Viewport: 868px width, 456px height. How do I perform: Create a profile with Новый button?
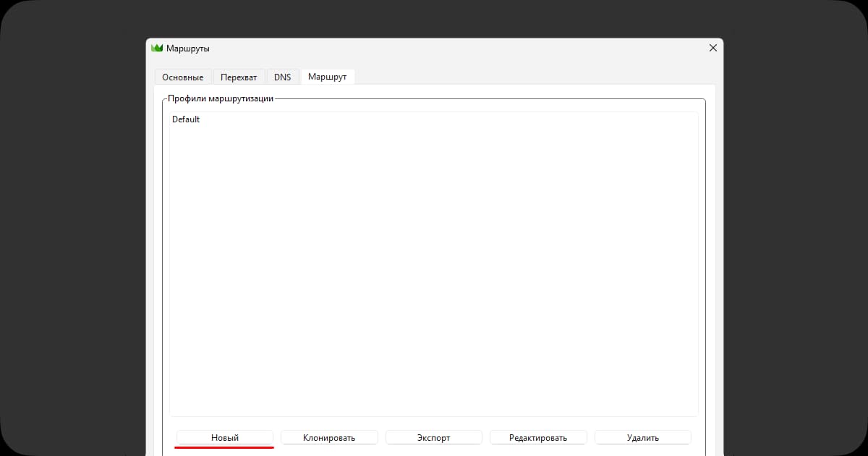[x=225, y=438]
